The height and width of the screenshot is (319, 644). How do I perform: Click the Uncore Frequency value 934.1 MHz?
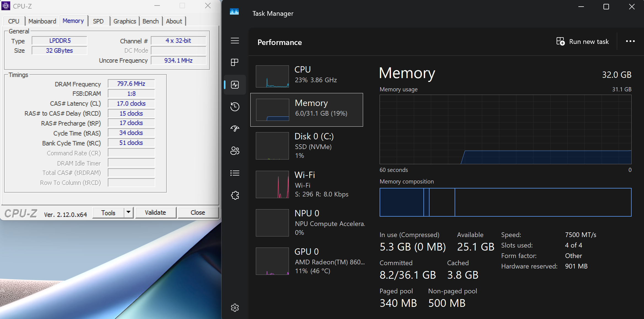tap(178, 60)
